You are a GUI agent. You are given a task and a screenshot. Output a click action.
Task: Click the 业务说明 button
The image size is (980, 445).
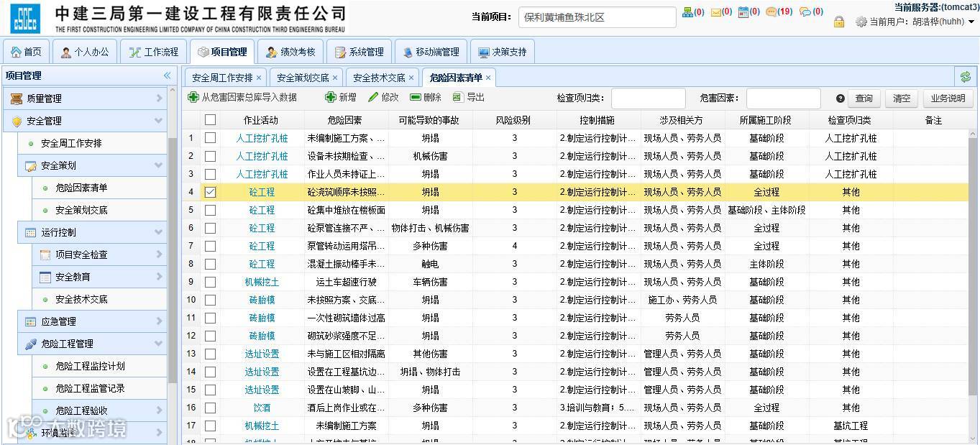point(948,98)
